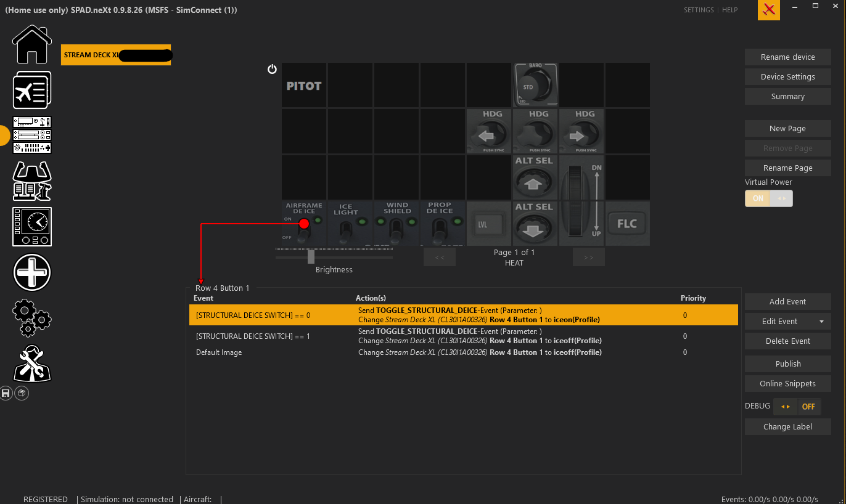
Task: Go to previous page with << button
Action: pyautogui.click(x=440, y=257)
